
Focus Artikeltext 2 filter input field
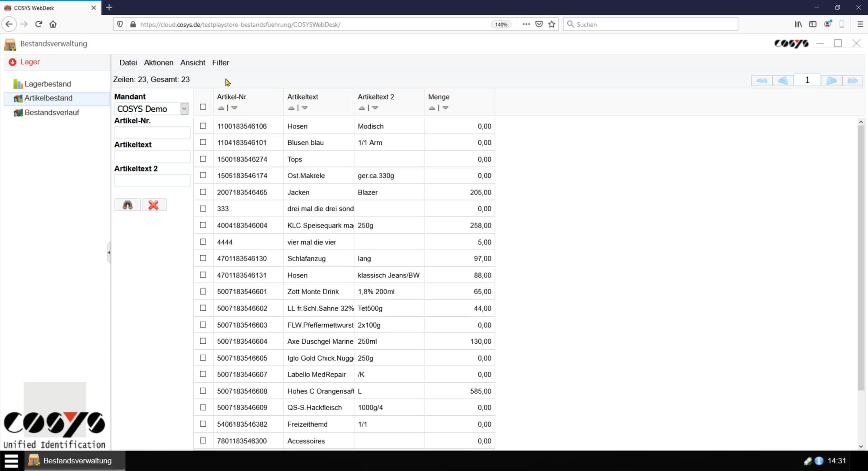(x=152, y=181)
